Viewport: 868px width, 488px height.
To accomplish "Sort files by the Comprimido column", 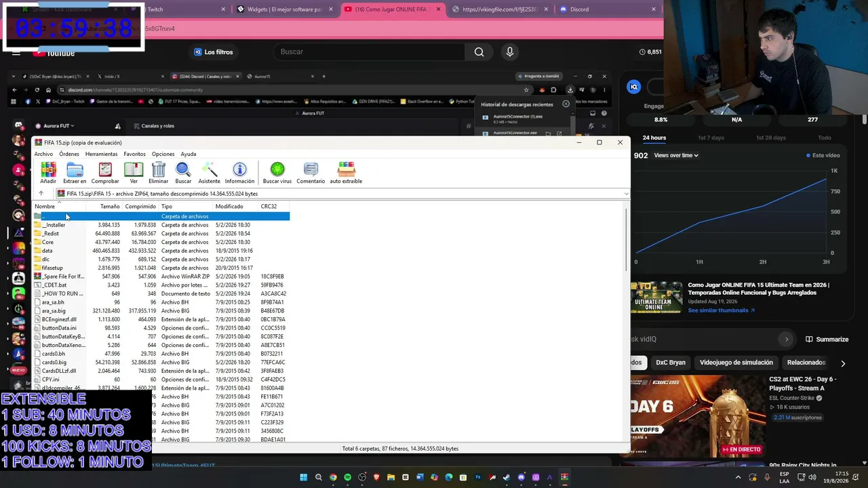I will pyautogui.click(x=140, y=206).
